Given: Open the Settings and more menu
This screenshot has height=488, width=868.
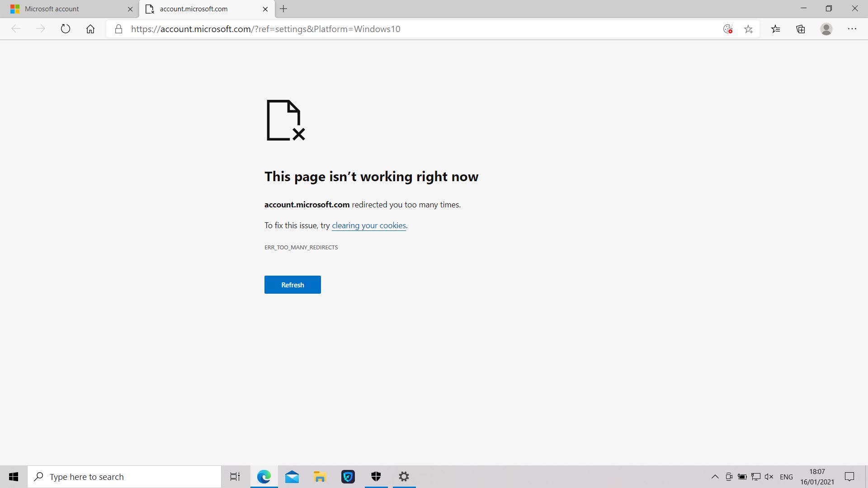Looking at the screenshot, I should [x=852, y=29].
